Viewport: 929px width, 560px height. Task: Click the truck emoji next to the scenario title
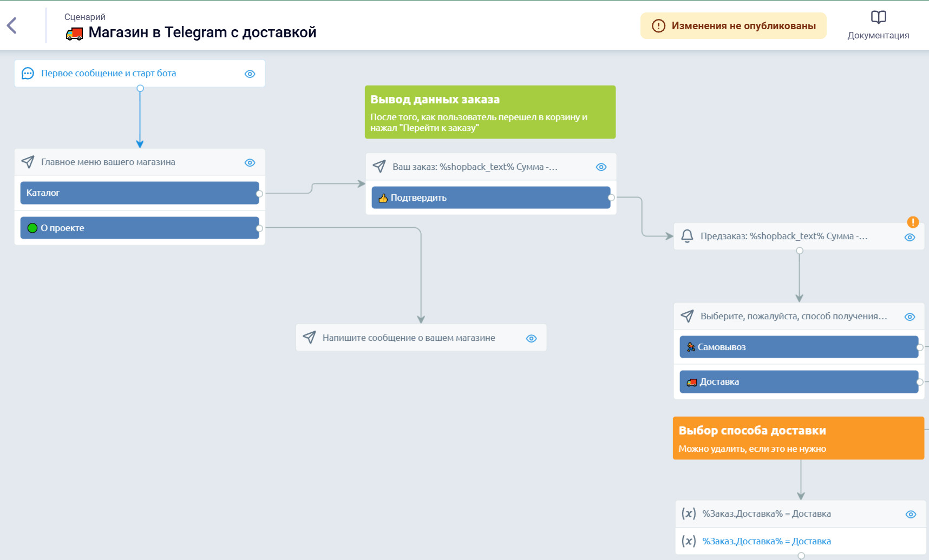point(74,34)
